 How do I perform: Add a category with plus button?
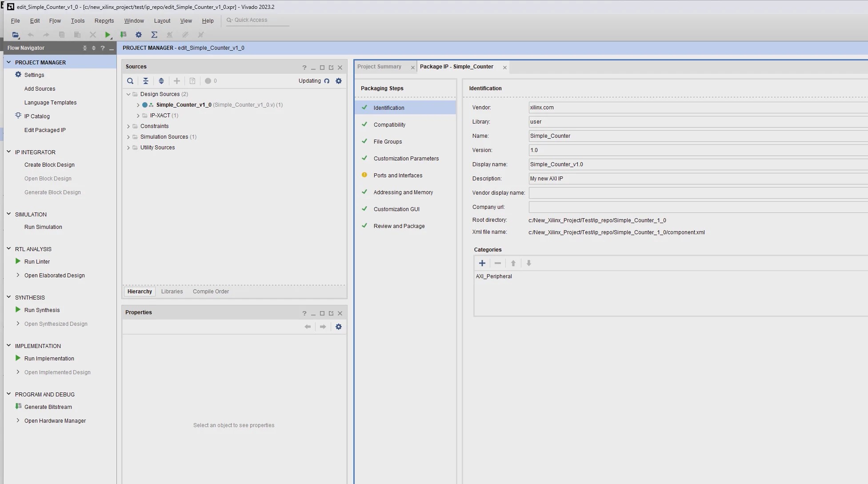[x=482, y=263]
